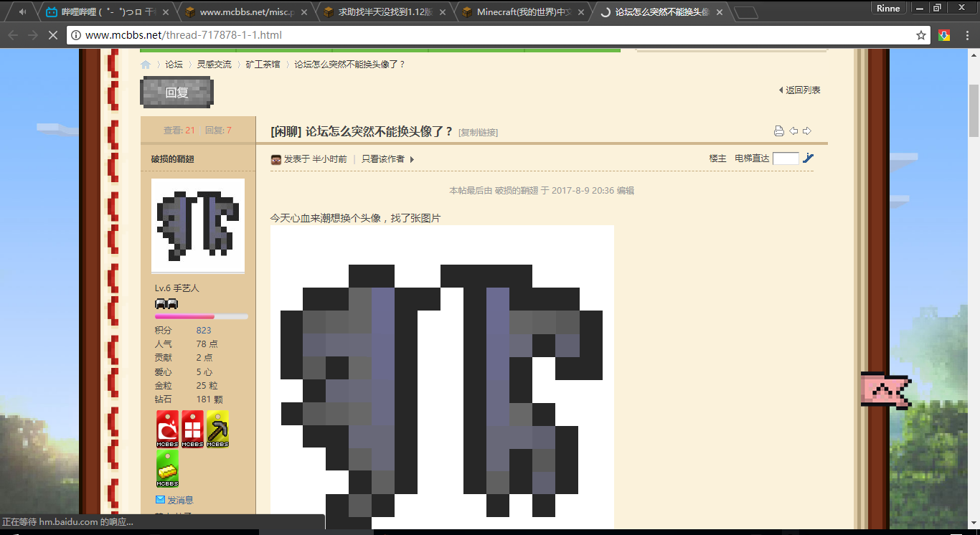This screenshot has width=980, height=535.
Task: Click the yellow MCBBS pickaxe medal
Action: click(x=217, y=429)
